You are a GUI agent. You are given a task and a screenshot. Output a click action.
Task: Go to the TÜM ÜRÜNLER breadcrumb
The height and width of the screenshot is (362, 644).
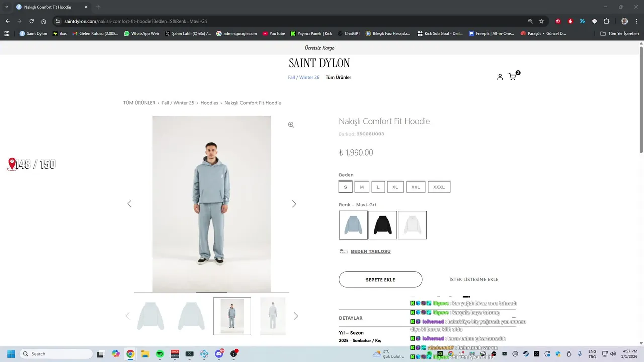coord(139,103)
